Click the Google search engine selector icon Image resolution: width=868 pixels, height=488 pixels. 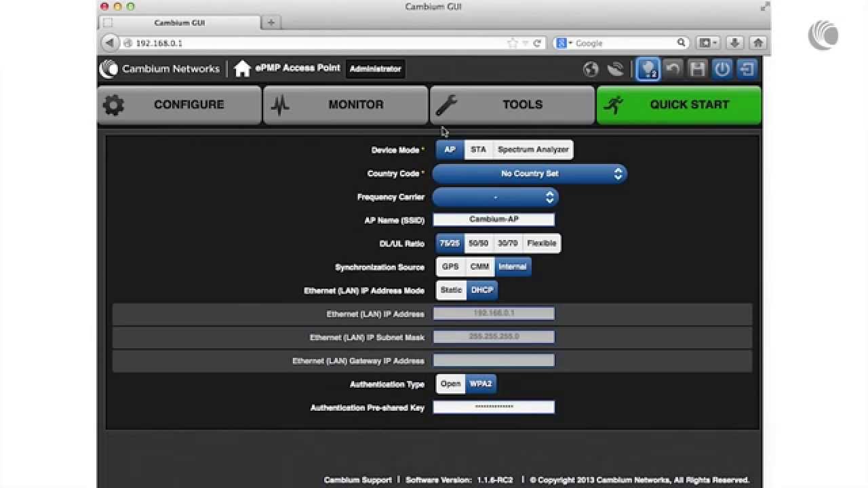pos(564,43)
